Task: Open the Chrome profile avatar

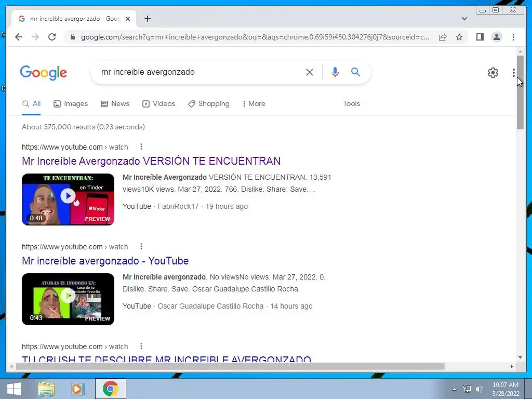Action: pos(496,37)
